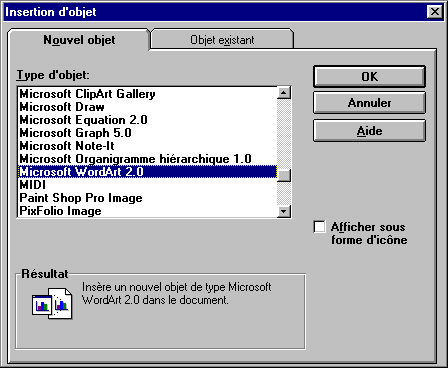Select the MIDI object type
The width and height of the screenshot is (448, 368).
pos(147,185)
